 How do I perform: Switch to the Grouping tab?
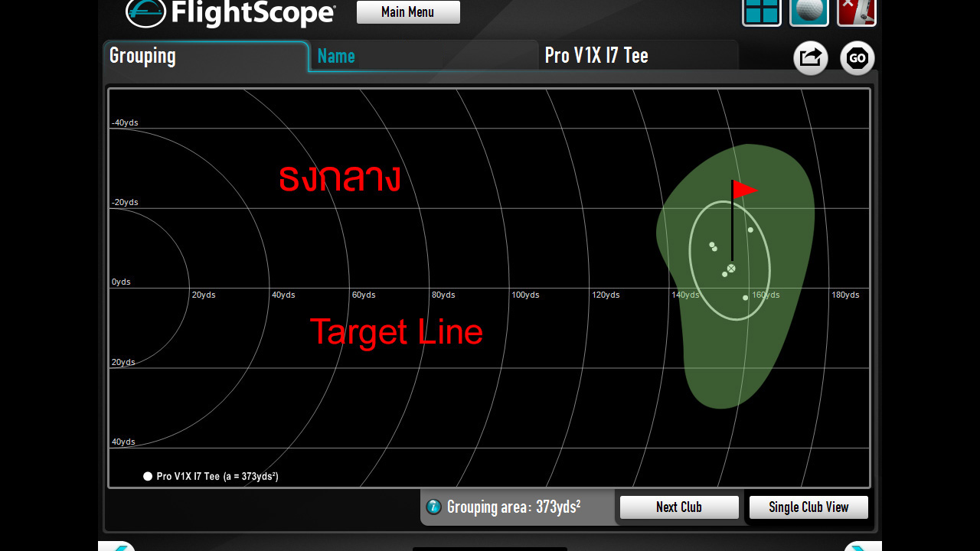[206, 57]
